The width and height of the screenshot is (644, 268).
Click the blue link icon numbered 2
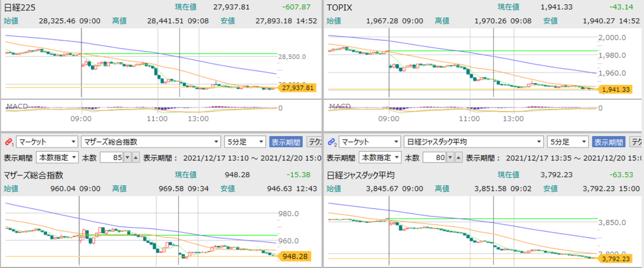[x=332, y=142]
